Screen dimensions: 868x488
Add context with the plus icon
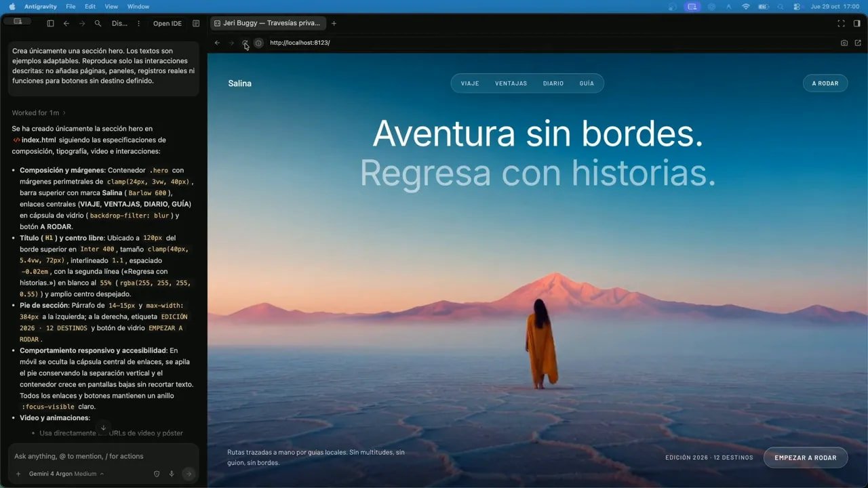[x=18, y=474]
